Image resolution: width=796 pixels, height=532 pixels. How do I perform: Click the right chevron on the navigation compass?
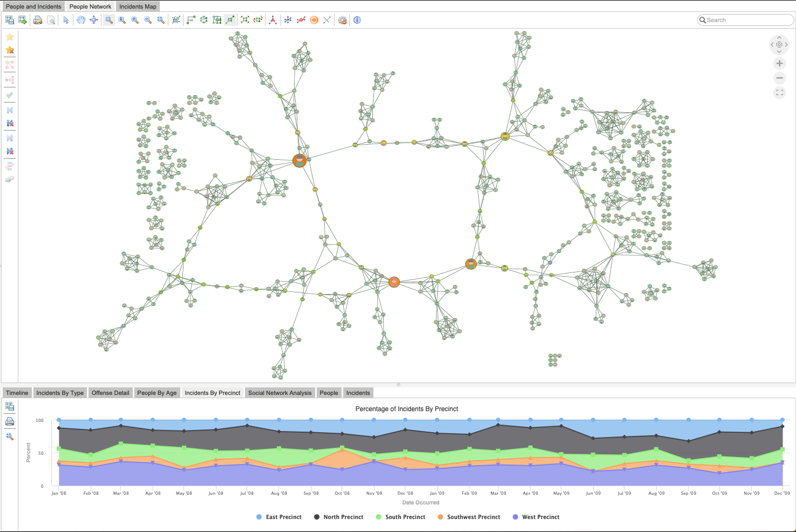(787, 45)
